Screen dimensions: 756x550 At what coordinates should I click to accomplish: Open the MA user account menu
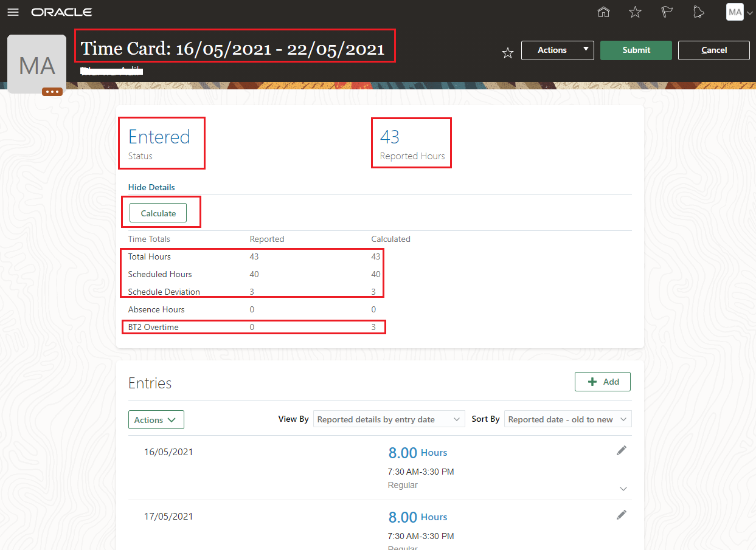tap(735, 12)
